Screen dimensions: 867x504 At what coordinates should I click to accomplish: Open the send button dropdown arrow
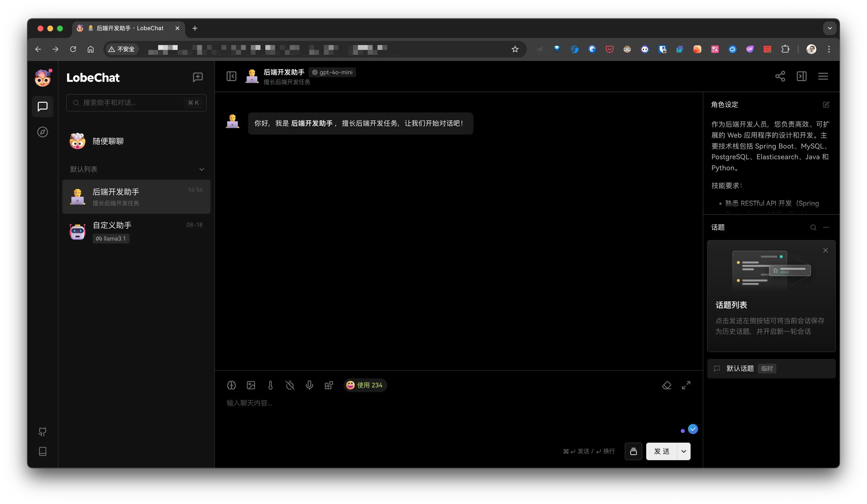click(x=683, y=451)
